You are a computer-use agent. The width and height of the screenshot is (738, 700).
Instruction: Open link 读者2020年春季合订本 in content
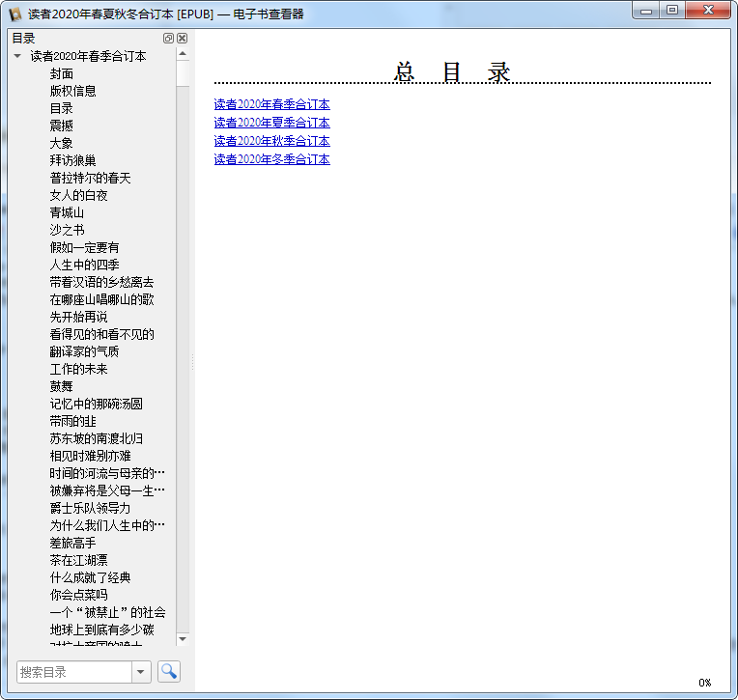pos(271,104)
